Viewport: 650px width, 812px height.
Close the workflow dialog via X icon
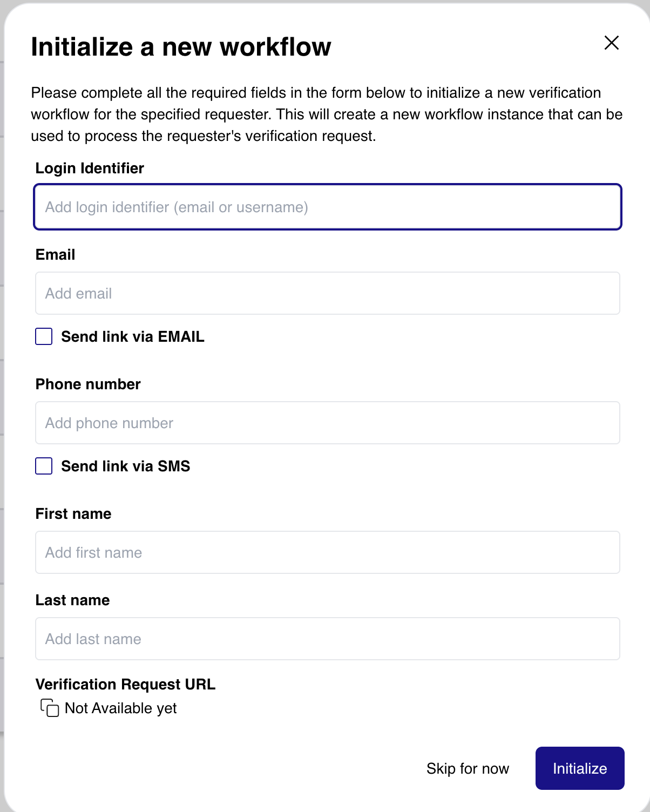tap(611, 43)
